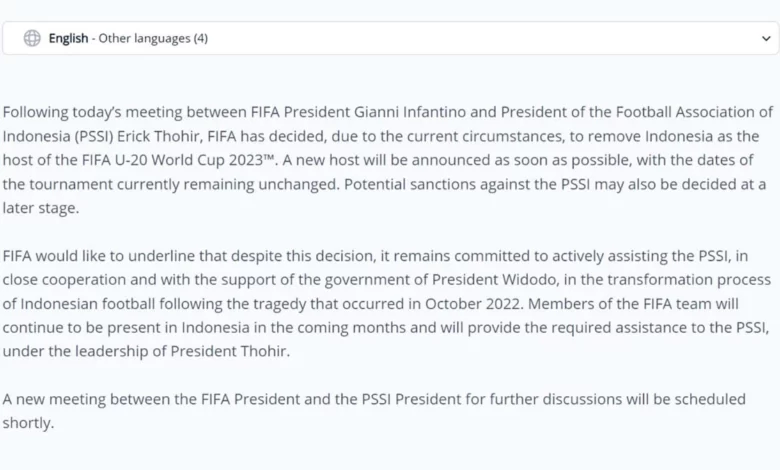Click 'FIFA U-20 World Cup 2023™' text
Viewport: 780px width, 470px height.
179,160
